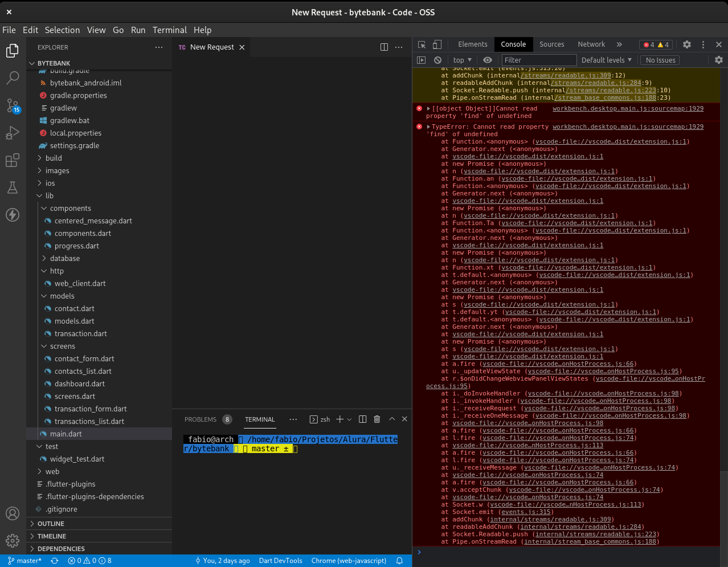This screenshot has height=567, width=728.
Task: Open the Default levels dropdown
Action: (606, 60)
